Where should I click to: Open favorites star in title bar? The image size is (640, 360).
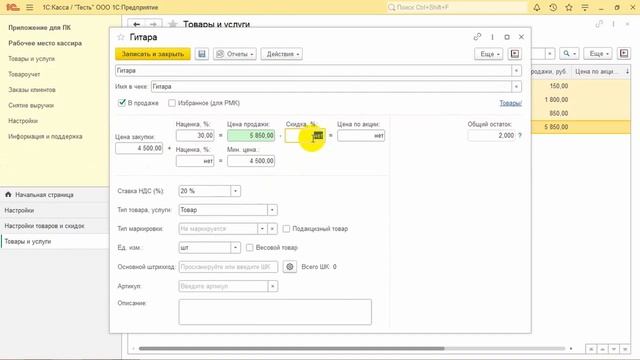pyautogui.click(x=569, y=7)
